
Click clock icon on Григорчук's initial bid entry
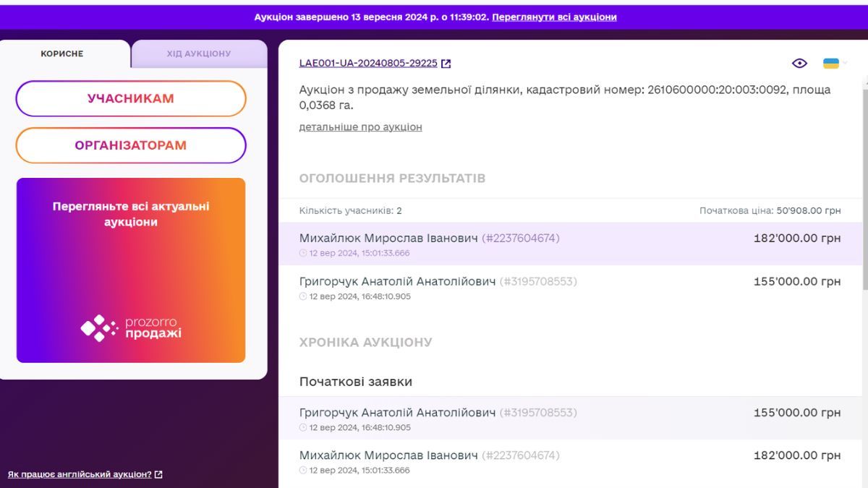303,427
